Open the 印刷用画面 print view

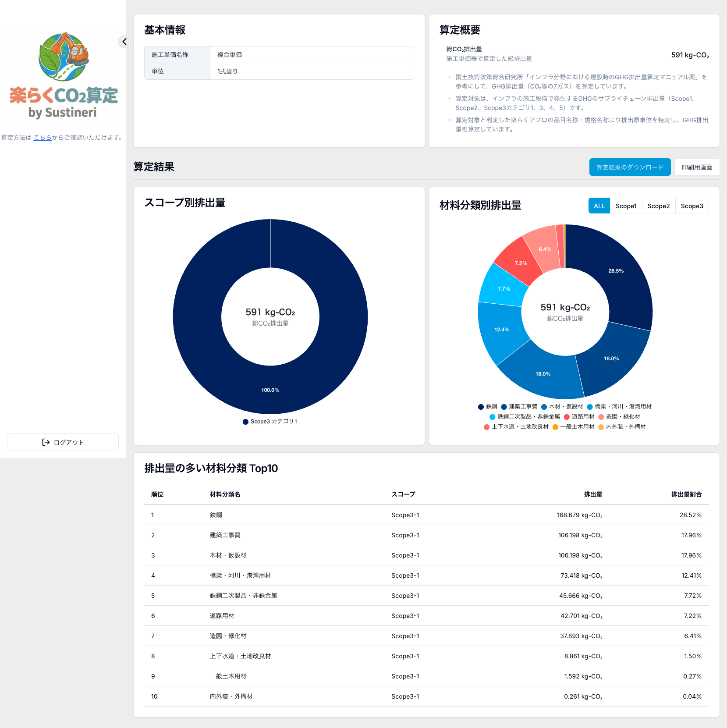[697, 167]
